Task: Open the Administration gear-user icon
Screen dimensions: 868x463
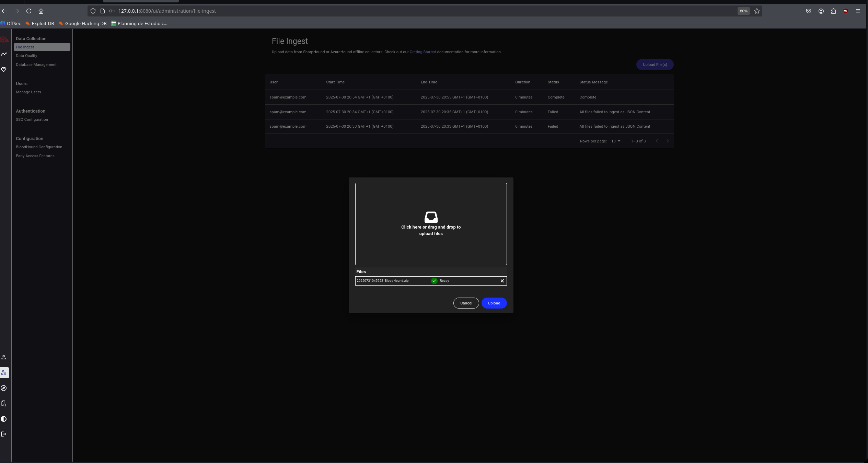Action: [x=4, y=373]
